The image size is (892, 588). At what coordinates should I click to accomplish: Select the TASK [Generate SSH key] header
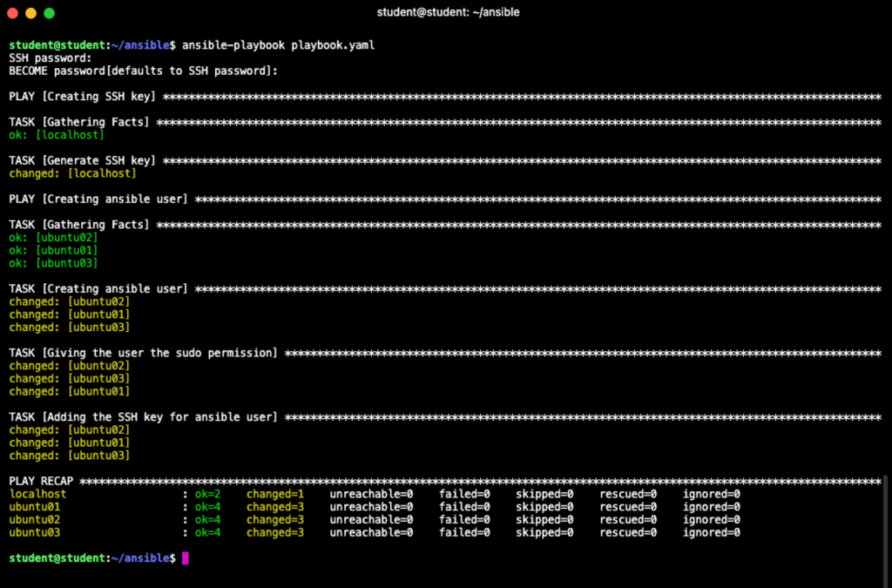[83, 160]
